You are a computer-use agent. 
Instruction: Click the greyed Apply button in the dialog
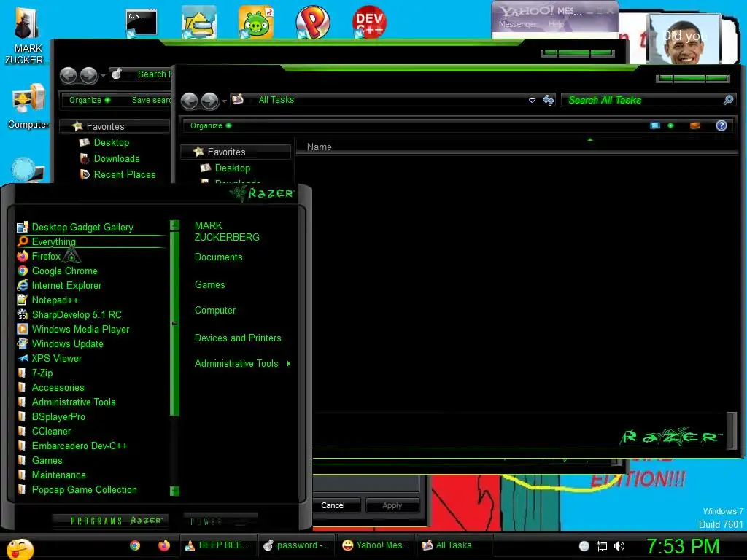(392, 505)
